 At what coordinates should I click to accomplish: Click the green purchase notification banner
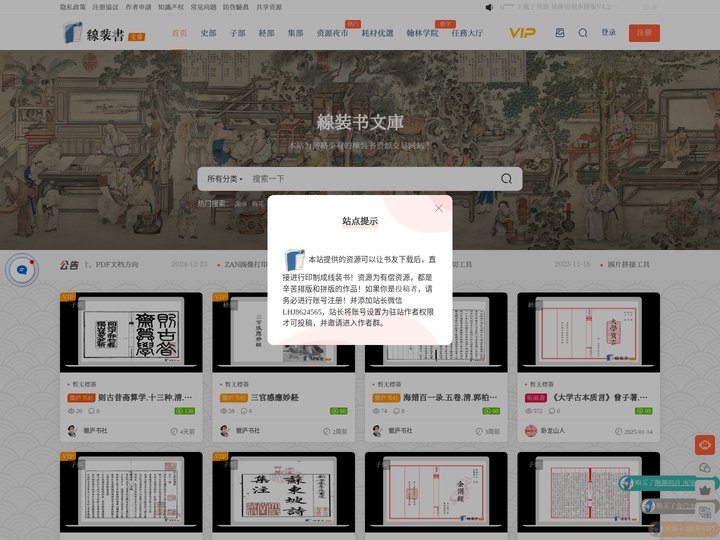(x=669, y=483)
